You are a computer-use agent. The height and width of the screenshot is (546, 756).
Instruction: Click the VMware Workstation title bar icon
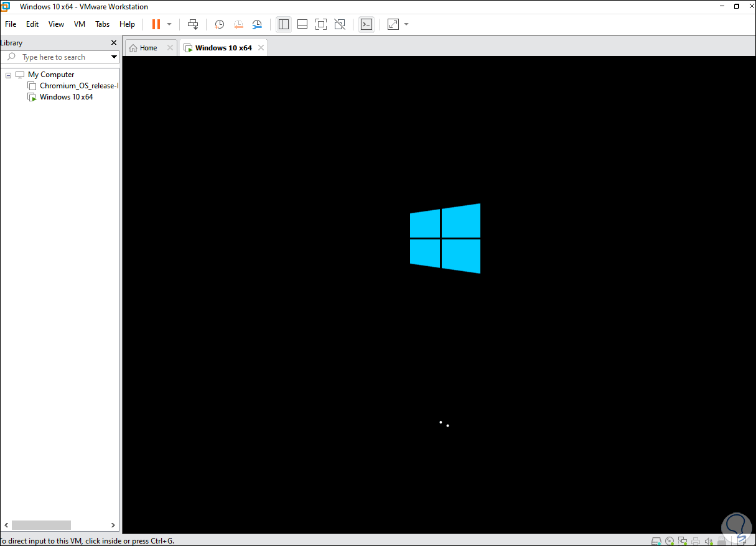tap(6, 6)
